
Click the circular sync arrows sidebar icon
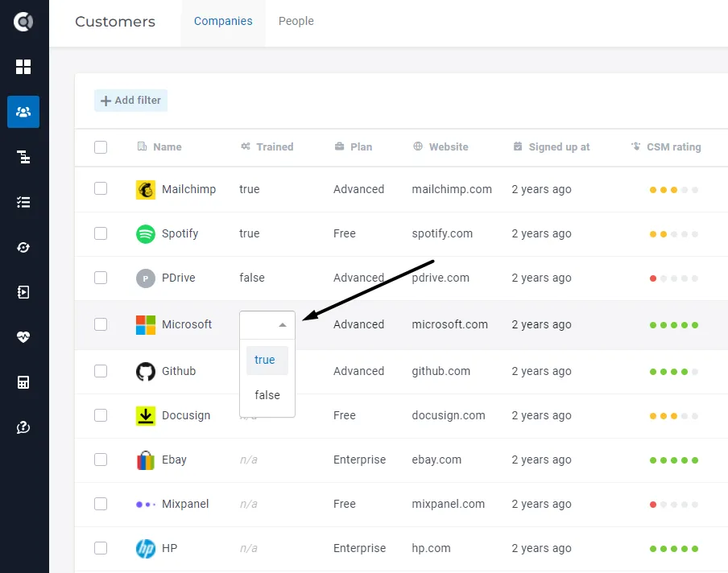[x=23, y=247]
